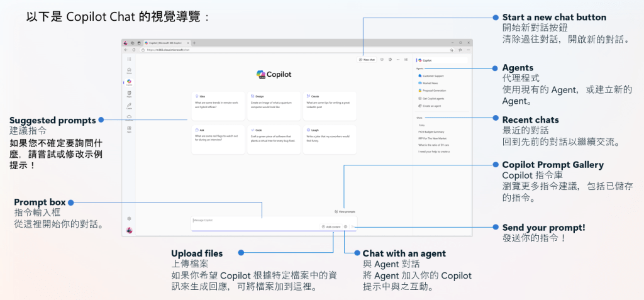The image size is (644, 300).
Task: Select the Design suggested prompt card
Action: tap(274, 106)
